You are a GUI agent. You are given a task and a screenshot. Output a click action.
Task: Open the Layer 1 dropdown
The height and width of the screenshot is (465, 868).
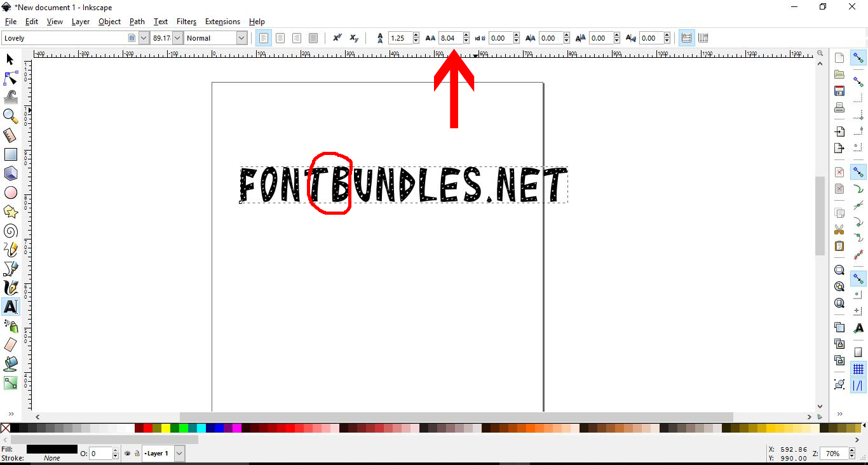point(179,454)
